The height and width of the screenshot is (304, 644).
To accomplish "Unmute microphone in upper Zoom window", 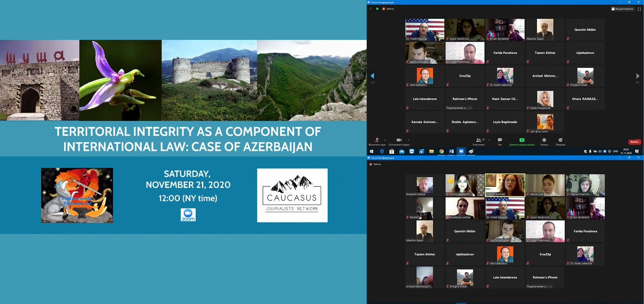I will pyautogui.click(x=377, y=141).
